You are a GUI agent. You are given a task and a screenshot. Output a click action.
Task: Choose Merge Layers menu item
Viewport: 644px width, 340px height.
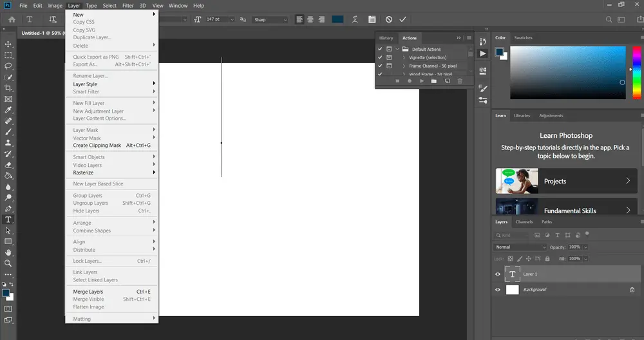(111, 292)
